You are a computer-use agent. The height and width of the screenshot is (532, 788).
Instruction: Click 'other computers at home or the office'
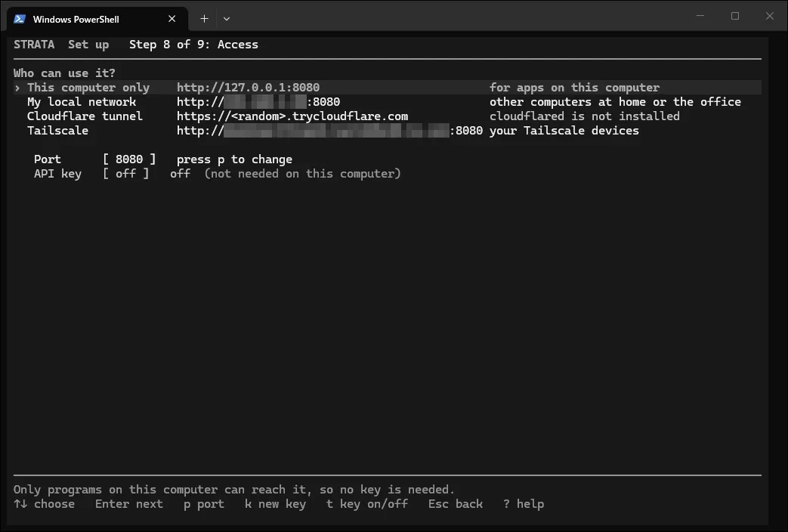[615, 101]
